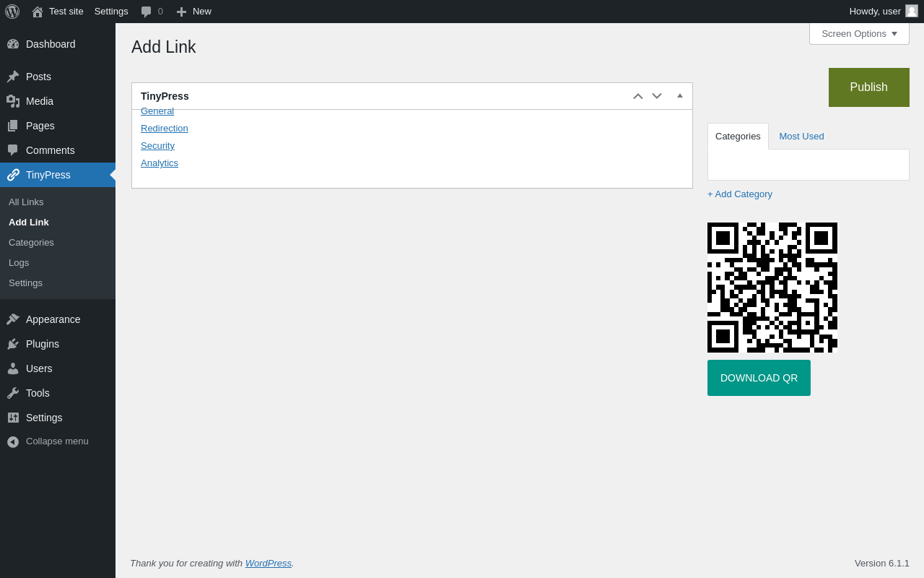Open the user avatar in the admin bar

(912, 11)
